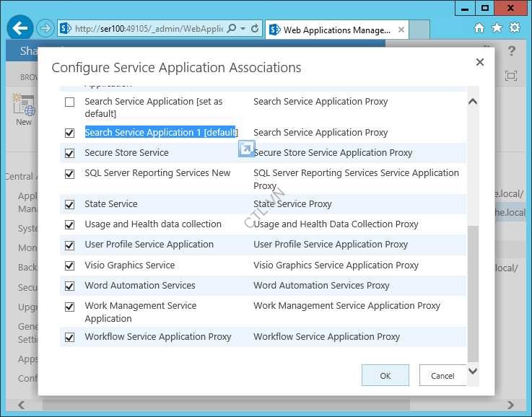Refresh the page with reload icon
This screenshot has width=532, height=417.
pyautogui.click(x=255, y=28)
